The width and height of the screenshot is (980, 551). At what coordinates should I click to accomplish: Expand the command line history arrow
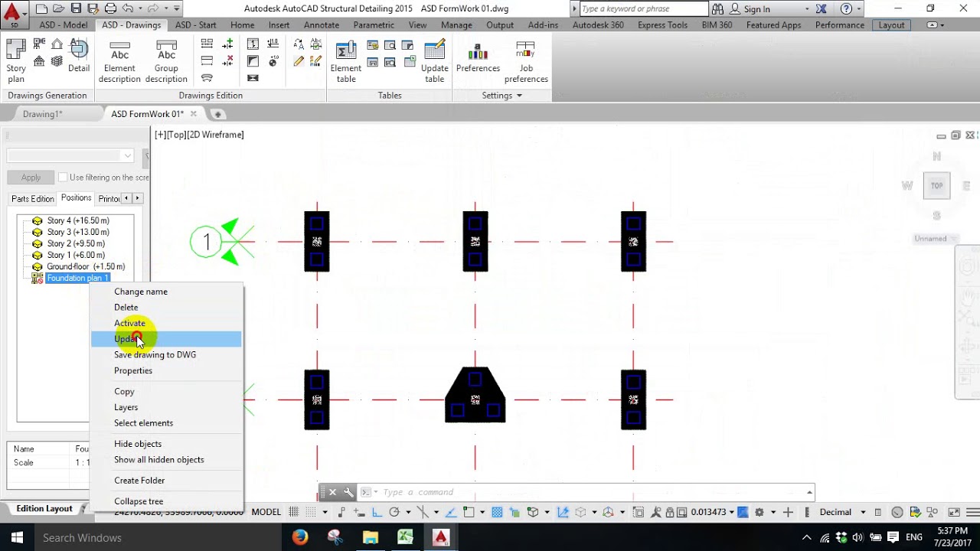click(809, 492)
